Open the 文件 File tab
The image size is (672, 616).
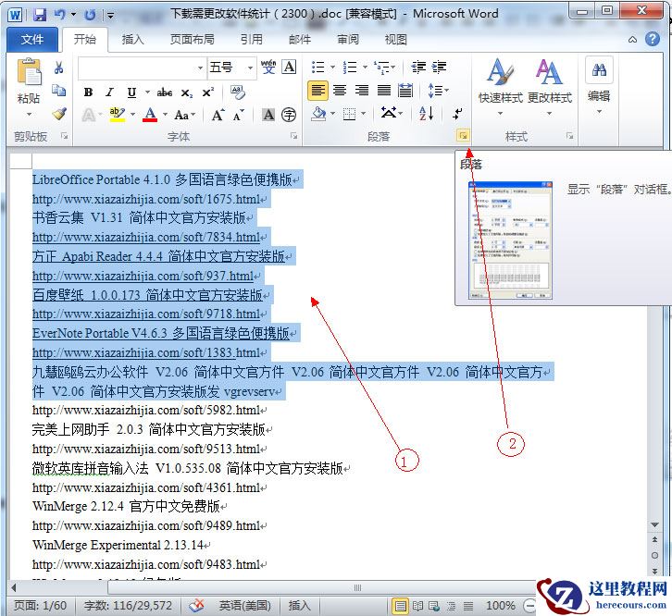pyautogui.click(x=32, y=40)
